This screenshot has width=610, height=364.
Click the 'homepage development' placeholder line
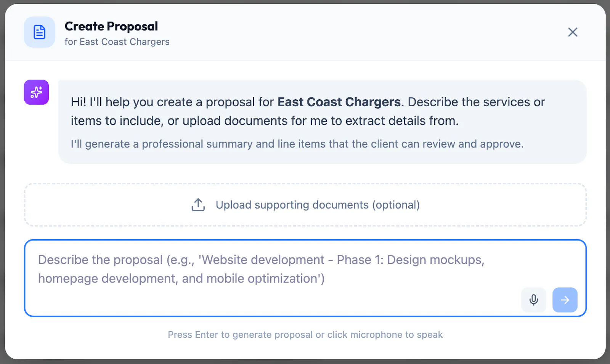coord(181,279)
